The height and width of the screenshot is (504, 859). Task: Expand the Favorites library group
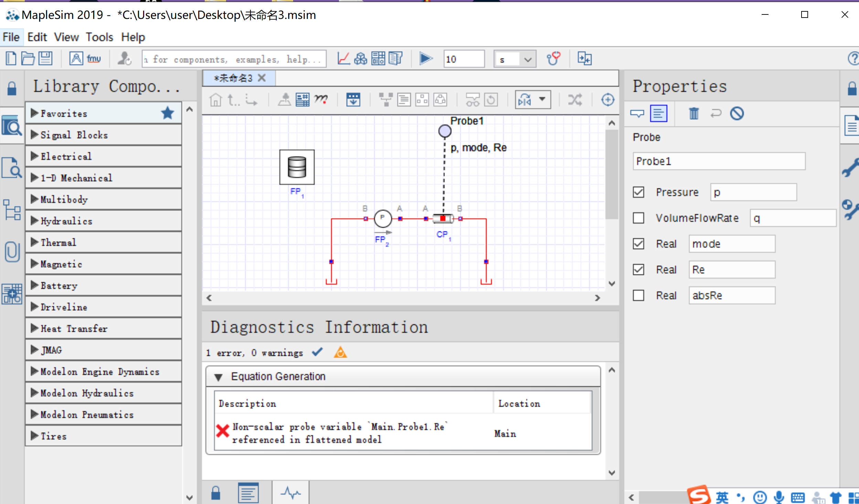coord(103,113)
